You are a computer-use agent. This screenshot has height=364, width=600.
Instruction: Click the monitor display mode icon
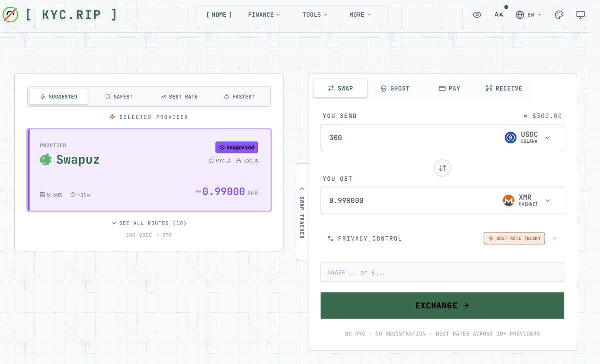click(581, 15)
